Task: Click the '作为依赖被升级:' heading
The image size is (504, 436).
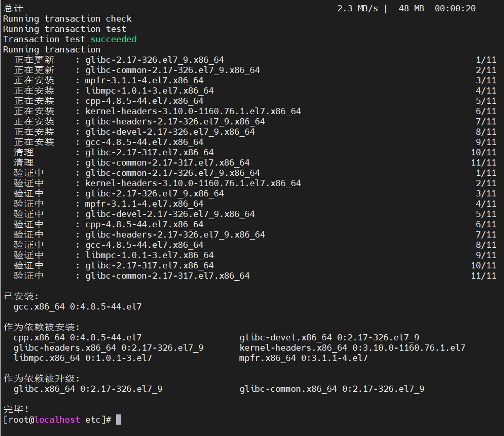Action: [x=42, y=378]
